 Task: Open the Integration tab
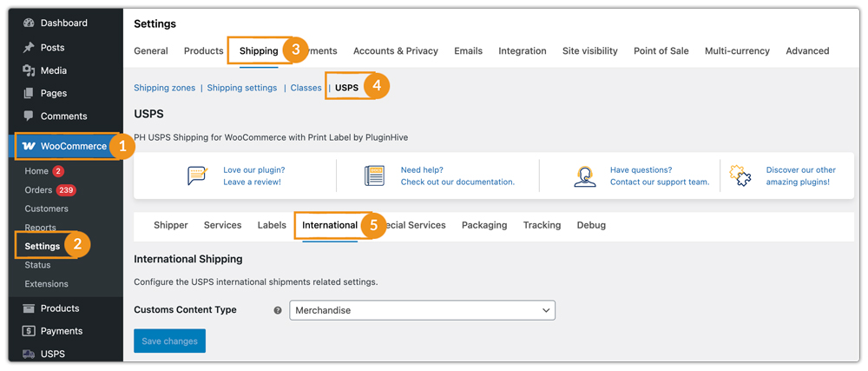coord(523,51)
